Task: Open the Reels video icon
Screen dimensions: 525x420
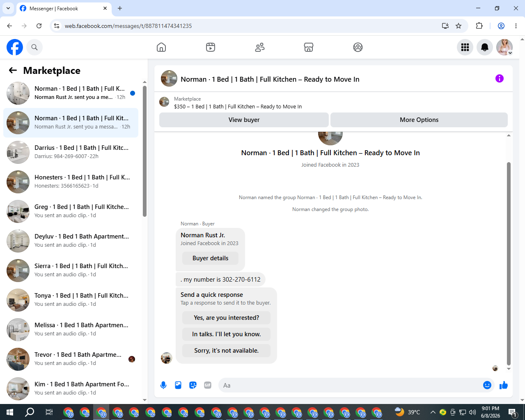Action: click(211, 47)
